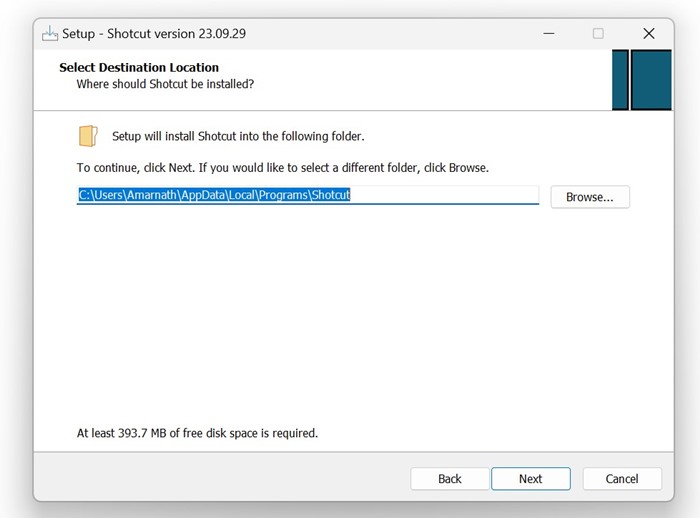Image resolution: width=700 pixels, height=518 pixels.
Task: Click the 'To continue, click Next' instruction
Action: (x=283, y=168)
